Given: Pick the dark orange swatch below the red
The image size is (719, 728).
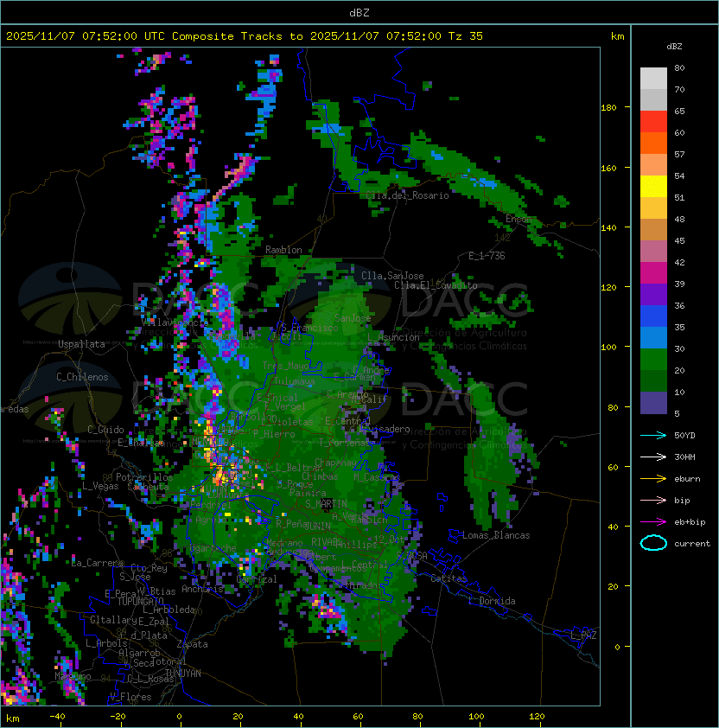Looking at the screenshot, I should point(653,143).
